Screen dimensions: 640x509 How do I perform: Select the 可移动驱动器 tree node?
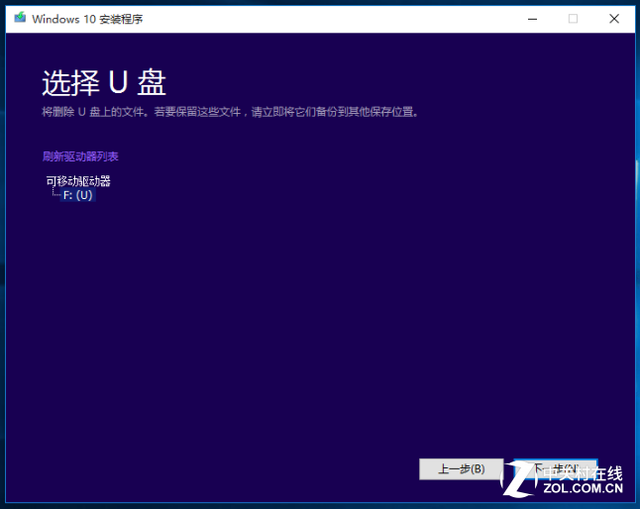[78, 181]
